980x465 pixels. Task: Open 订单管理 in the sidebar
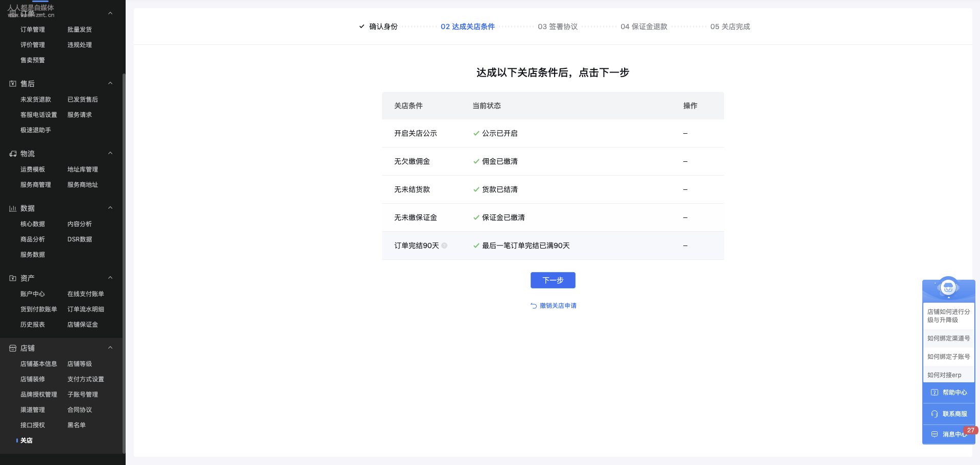click(33, 30)
